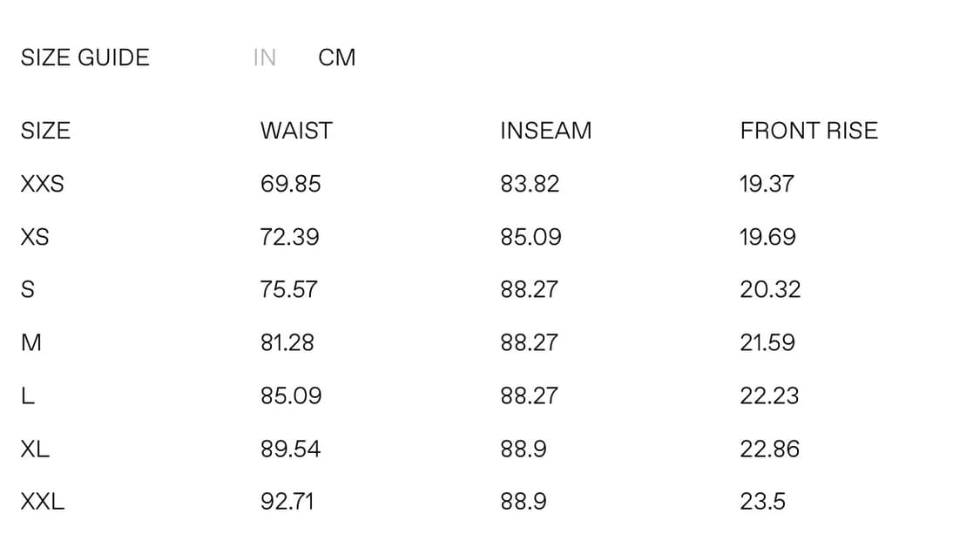The image size is (980, 554).
Task: Click the 83.82 inseam value
Action: click(530, 184)
